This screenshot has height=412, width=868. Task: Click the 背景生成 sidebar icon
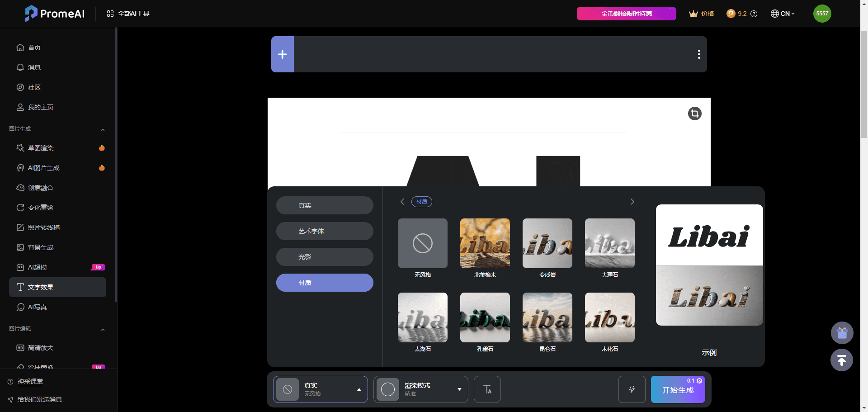coord(20,247)
